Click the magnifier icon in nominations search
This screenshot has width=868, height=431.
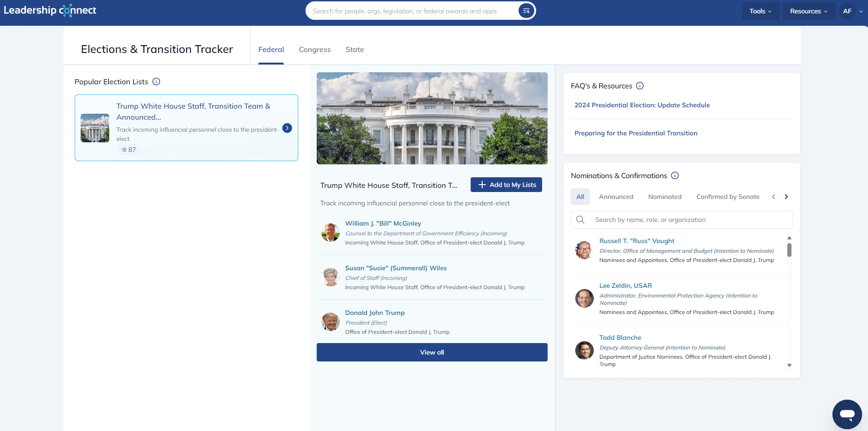[580, 220]
